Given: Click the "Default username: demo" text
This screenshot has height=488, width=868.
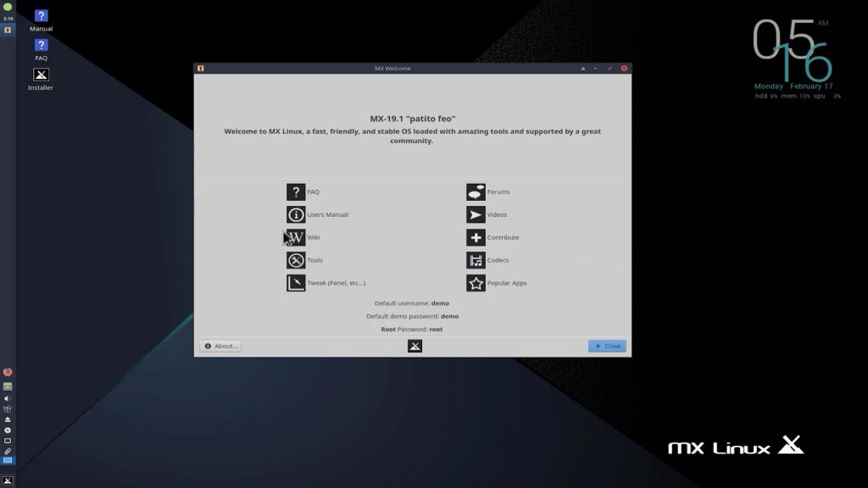Looking at the screenshot, I should coord(412,303).
